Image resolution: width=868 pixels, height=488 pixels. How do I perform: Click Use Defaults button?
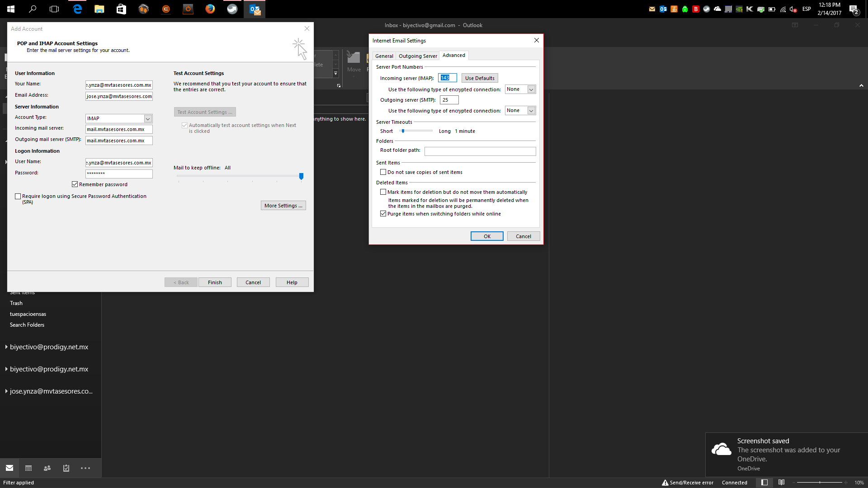pos(480,78)
